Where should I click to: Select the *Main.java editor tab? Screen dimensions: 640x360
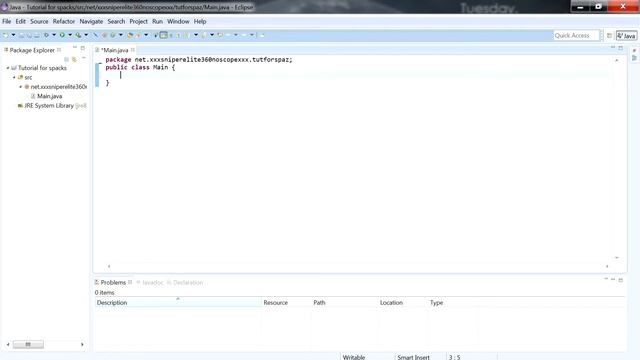click(115, 50)
